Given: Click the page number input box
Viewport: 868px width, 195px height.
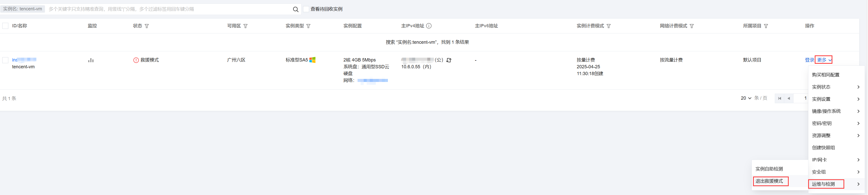Looking at the screenshot, I should (x=801, y=99).
